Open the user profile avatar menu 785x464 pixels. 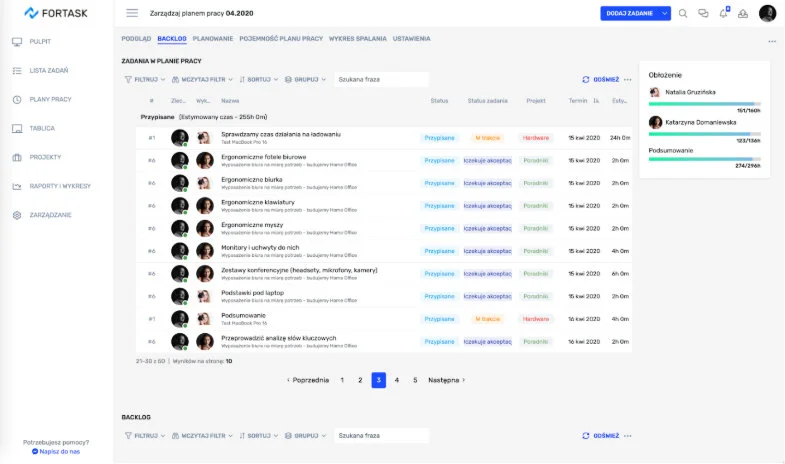767,13
